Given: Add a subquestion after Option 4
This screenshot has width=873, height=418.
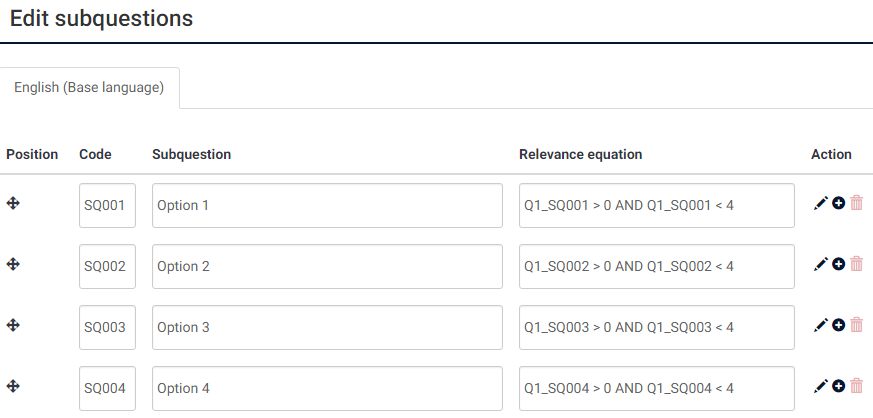Looking at the screenshot, I should coord(839,386).
